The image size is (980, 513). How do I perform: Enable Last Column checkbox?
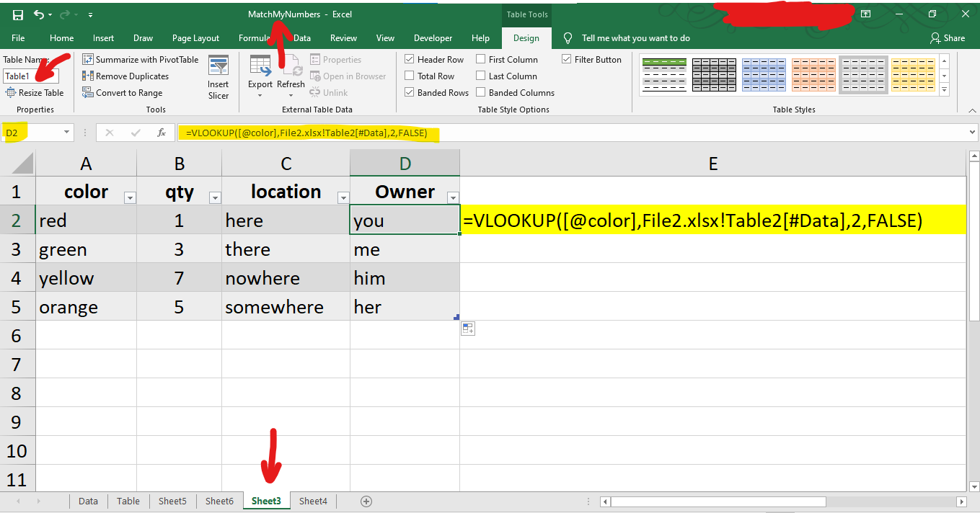click(x=481, y=76)
